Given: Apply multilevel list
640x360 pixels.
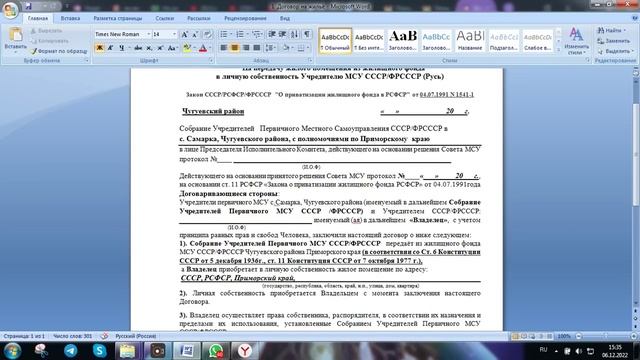Looking at the screenshot, I should pyautogui.click(x=256, y=34).
